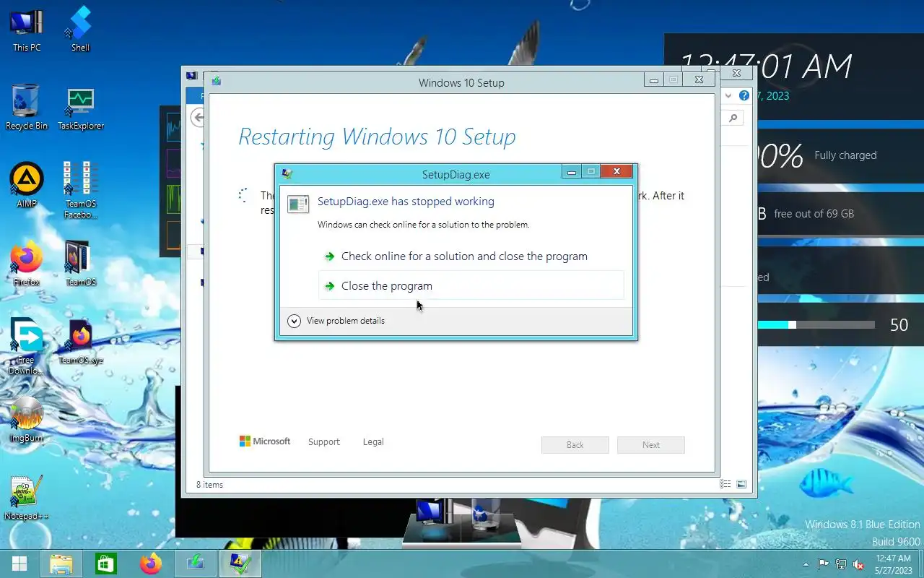This screenshot has height=578, width=924.
Task: Open the taskbar clock and date
Action: pos(893,564)
